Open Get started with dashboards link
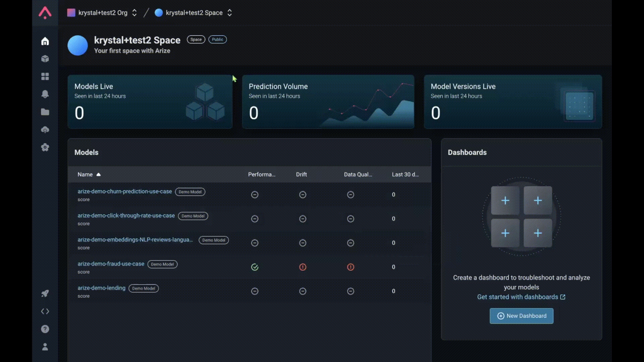The image size is (644, 362). [521, 297]
